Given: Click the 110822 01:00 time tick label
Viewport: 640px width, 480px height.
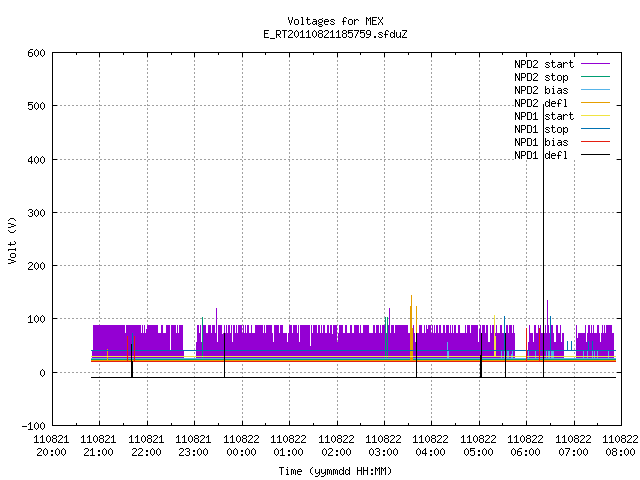Looking at the screenshot, I should pyautogui.click(x=289, y=446).
